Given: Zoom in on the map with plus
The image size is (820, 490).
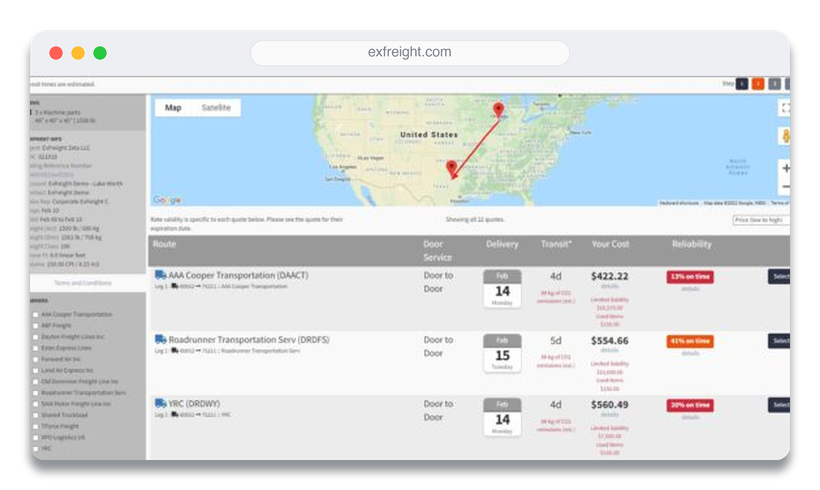Looking at the screenshot, I should click(785, 168).
